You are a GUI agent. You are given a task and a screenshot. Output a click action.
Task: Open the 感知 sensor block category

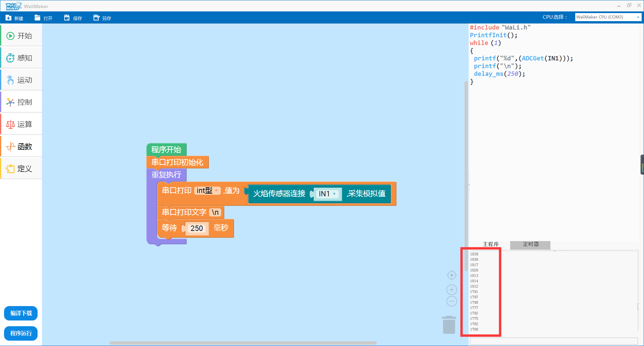21,58
